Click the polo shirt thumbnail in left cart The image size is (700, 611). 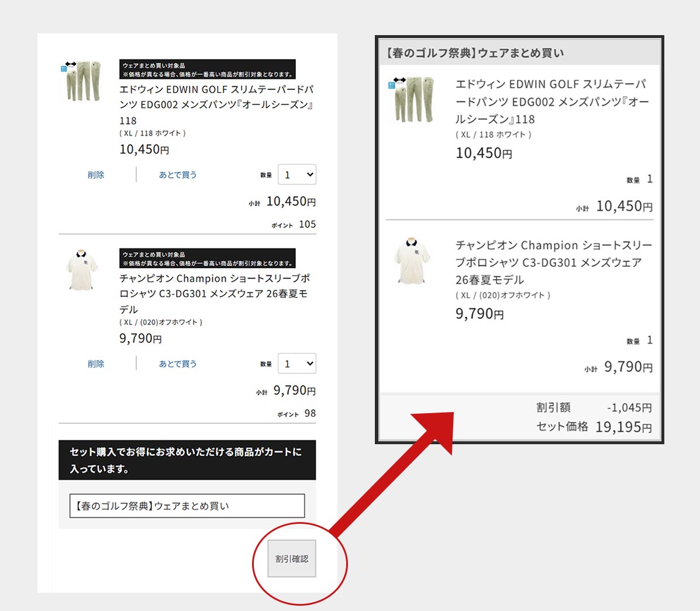81,270
